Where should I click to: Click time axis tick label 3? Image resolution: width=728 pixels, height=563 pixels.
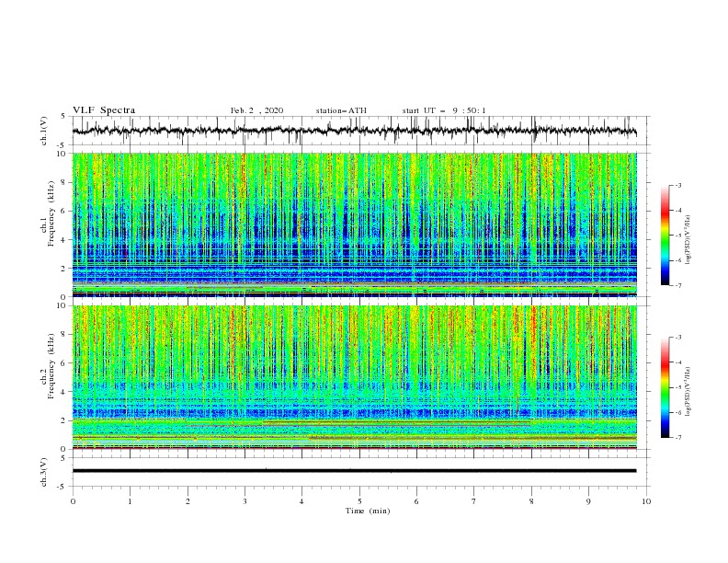point(245,501)
